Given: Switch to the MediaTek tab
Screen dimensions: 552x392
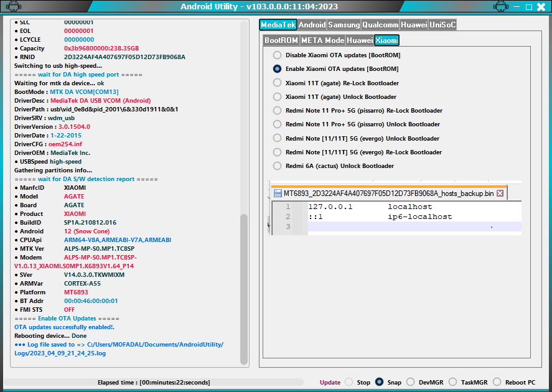Looking at the screenshot, I should 278,25.
